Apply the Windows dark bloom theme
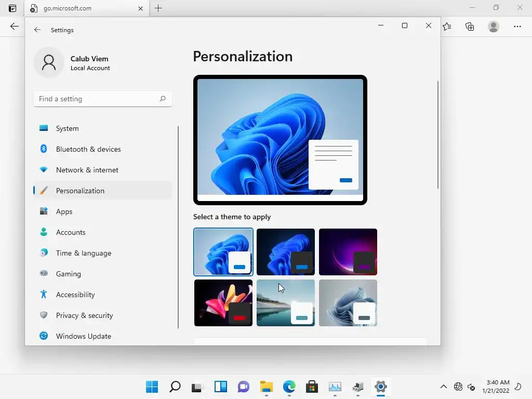Screen dimensions: 532x399 pos(286,252)
